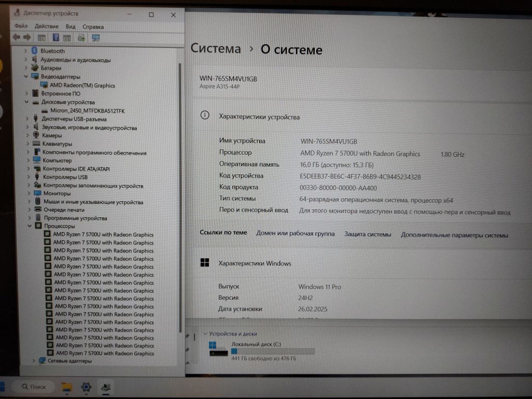
Task: Select Звуковые, игровые и видеоустройства item
Action: point(89,128)
